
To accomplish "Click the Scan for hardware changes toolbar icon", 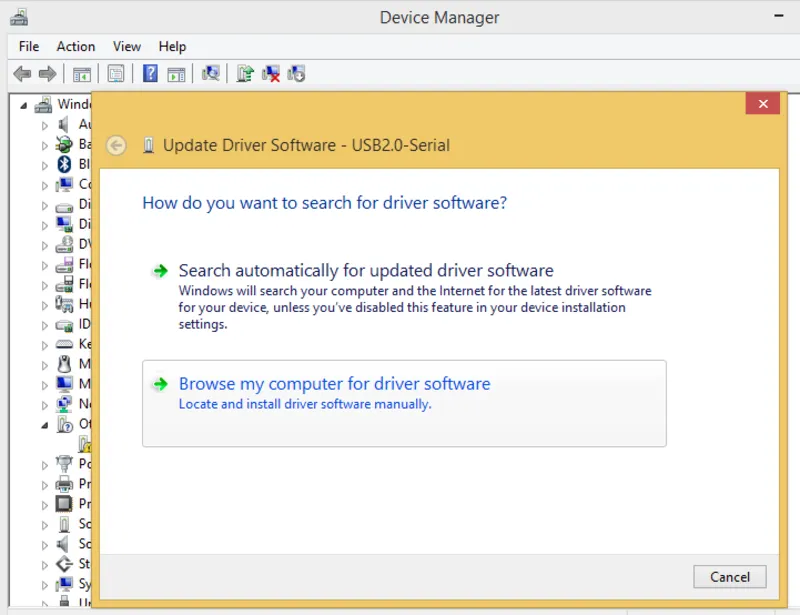I will coord(210,74).
